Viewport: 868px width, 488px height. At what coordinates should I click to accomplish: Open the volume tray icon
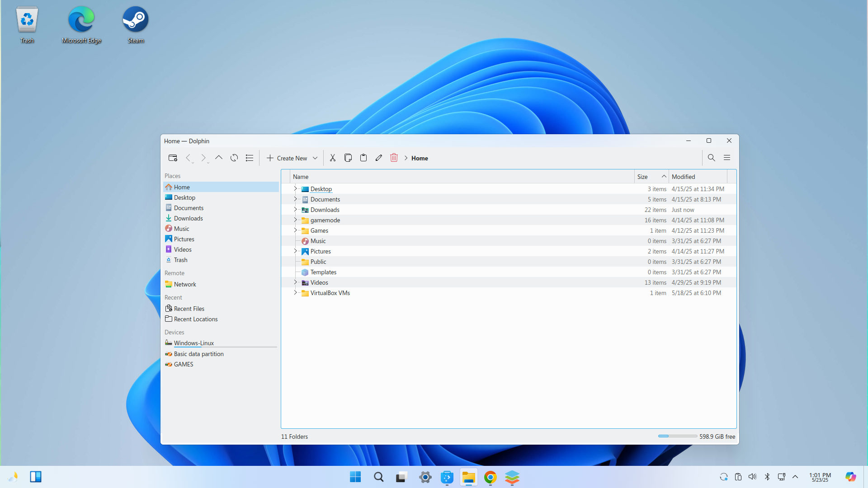click(752, 477)
